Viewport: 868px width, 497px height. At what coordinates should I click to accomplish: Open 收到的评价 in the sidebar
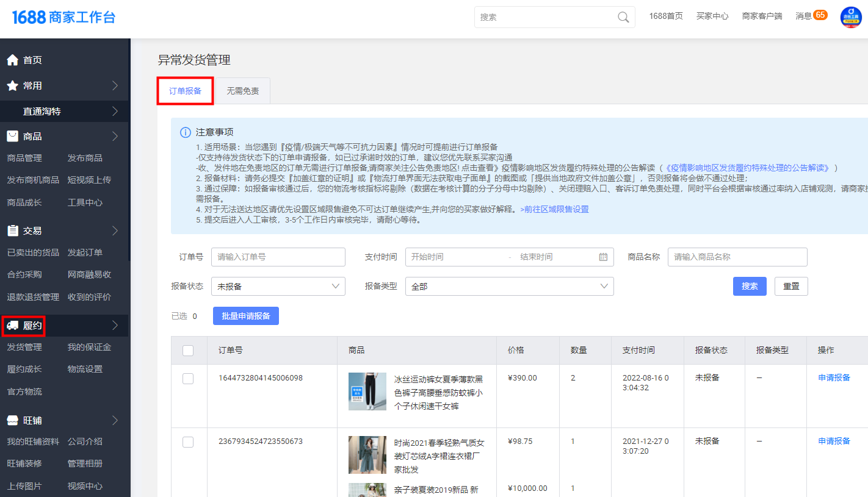(x=89, y=297)
